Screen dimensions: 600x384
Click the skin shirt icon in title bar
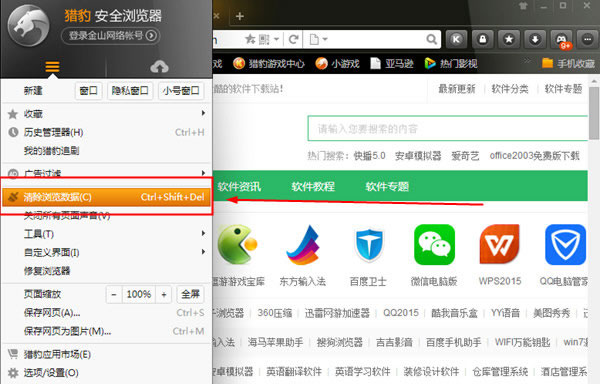(x=523, y=6)
